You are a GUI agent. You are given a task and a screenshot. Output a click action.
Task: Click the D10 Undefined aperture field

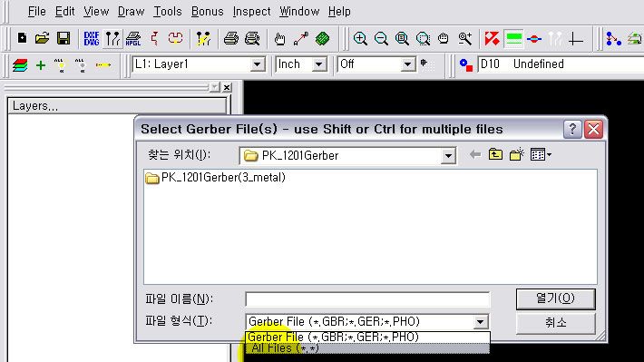pos(561,64)
